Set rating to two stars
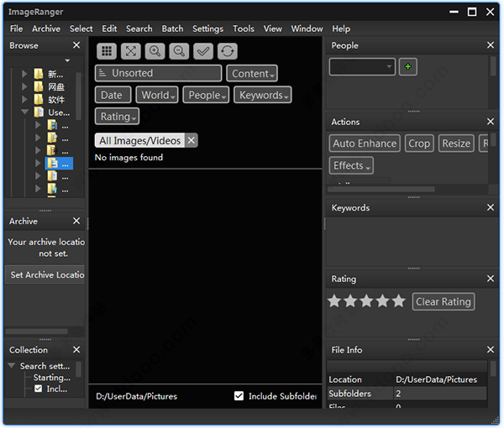504x428 pixels. [350, 301]
